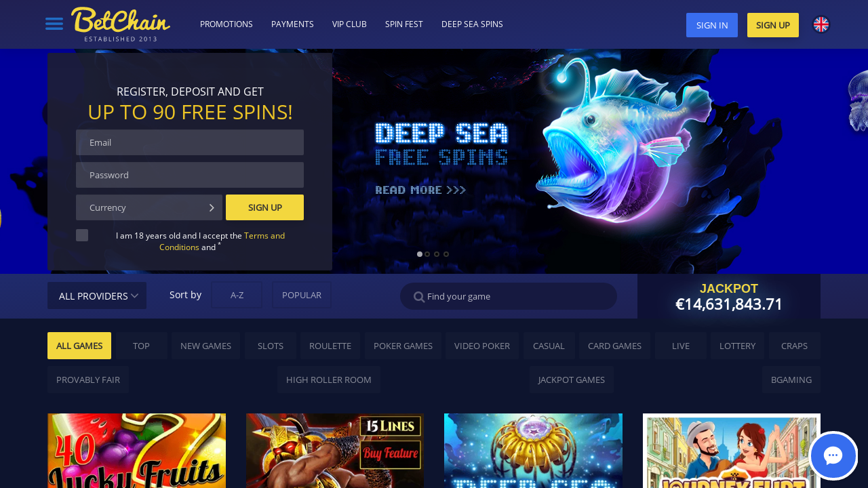The width and height of the screenshot is (868, 488).
Task: Open the UK flag language selector
Action: [821, 24]
